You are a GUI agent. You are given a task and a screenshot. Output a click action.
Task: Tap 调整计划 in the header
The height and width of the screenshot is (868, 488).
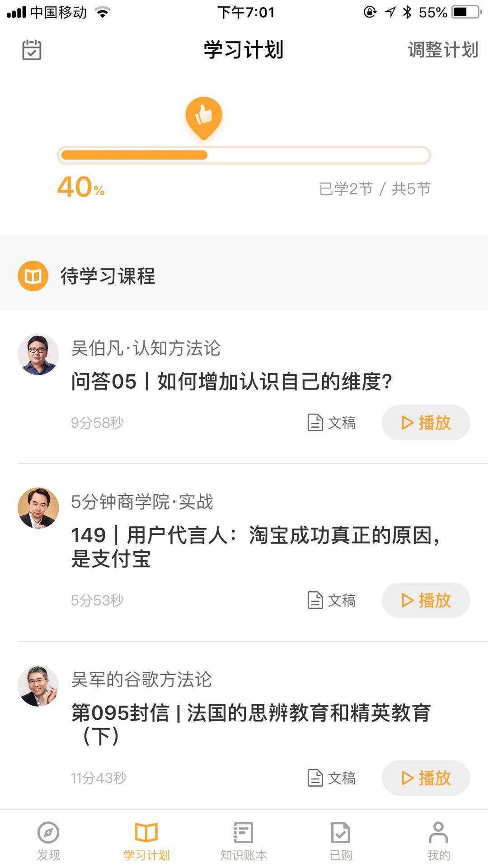(x=442, y=50)
